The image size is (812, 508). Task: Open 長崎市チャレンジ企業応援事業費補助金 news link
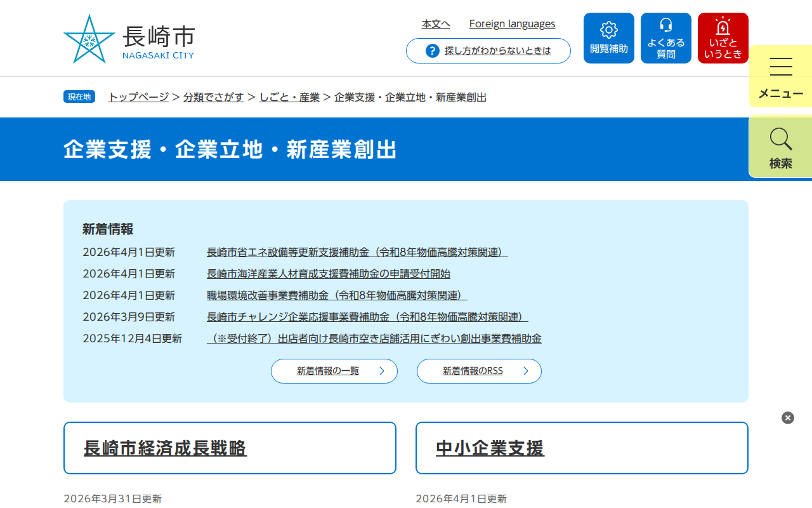367,317
